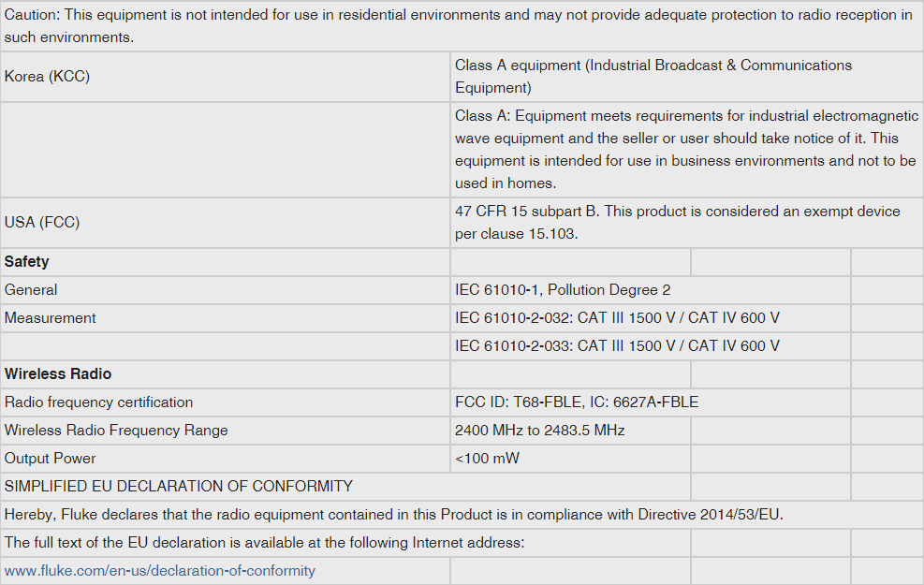The height and width of the screenshot is (585, 924).
Task: Click the Output Power label
Action: [x=51, y=459]
